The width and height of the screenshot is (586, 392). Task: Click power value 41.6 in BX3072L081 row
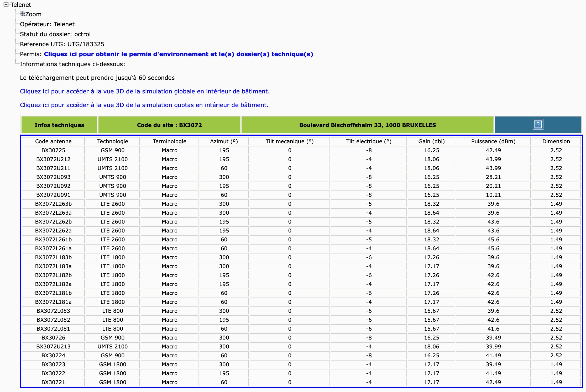493,329
